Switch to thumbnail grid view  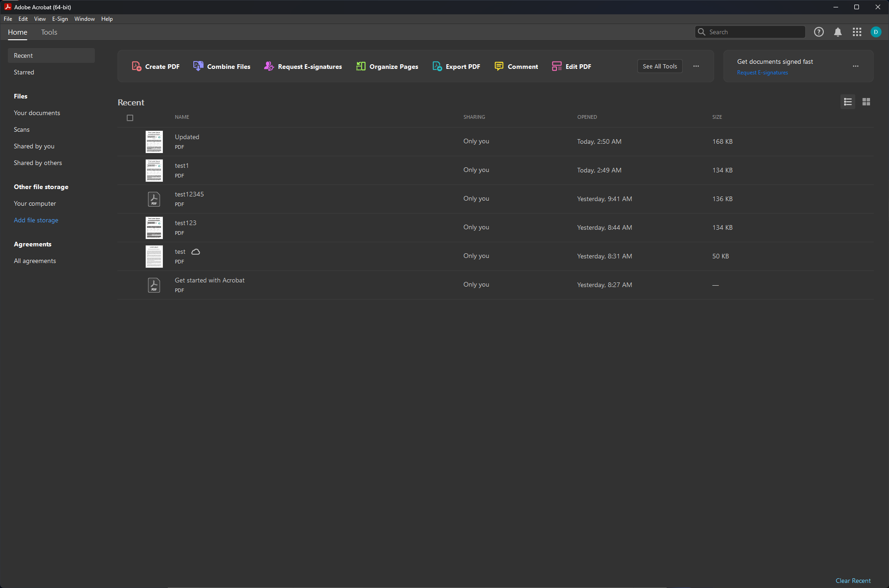point(866,102)
